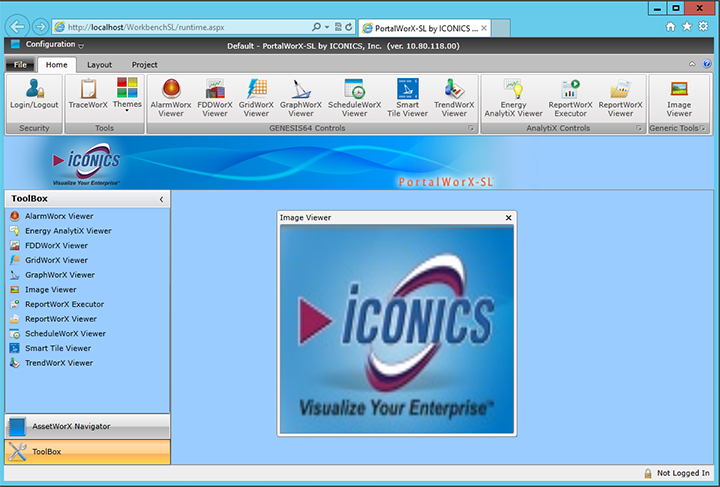The width and height of the screenshot is (720, 487).
Task: Select GridWorX Viewer in ToolBox list
Action: [87, 260]
